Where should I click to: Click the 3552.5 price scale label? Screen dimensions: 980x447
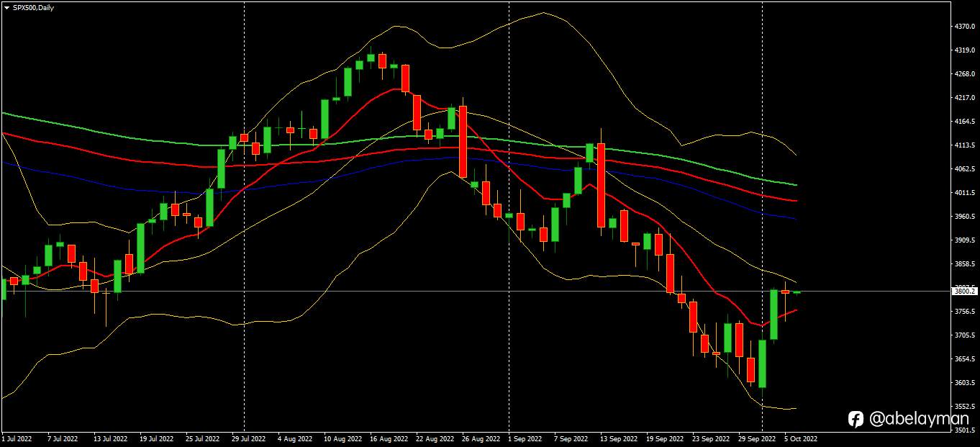tap(964, 407)
